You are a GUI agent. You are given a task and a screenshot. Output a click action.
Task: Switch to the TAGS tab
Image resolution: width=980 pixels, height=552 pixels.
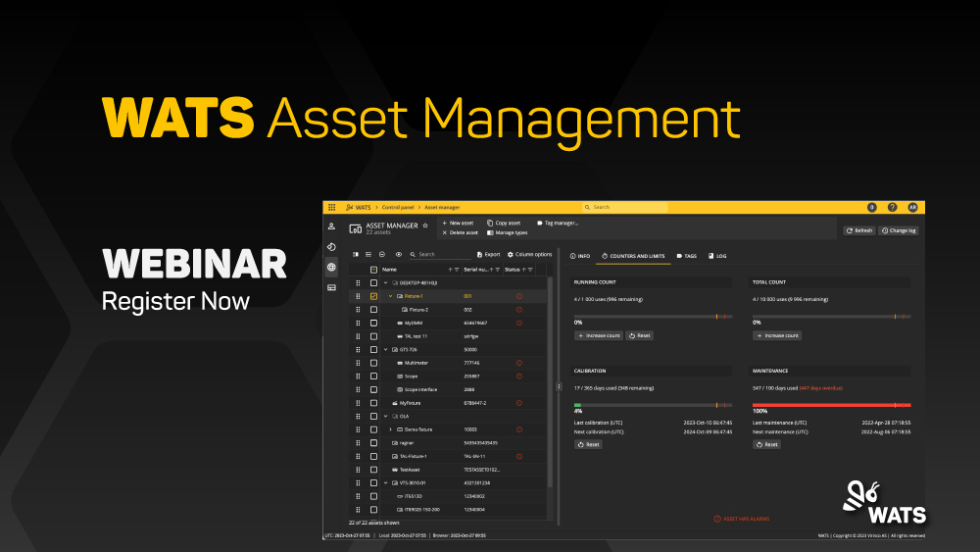click(686, 256)
